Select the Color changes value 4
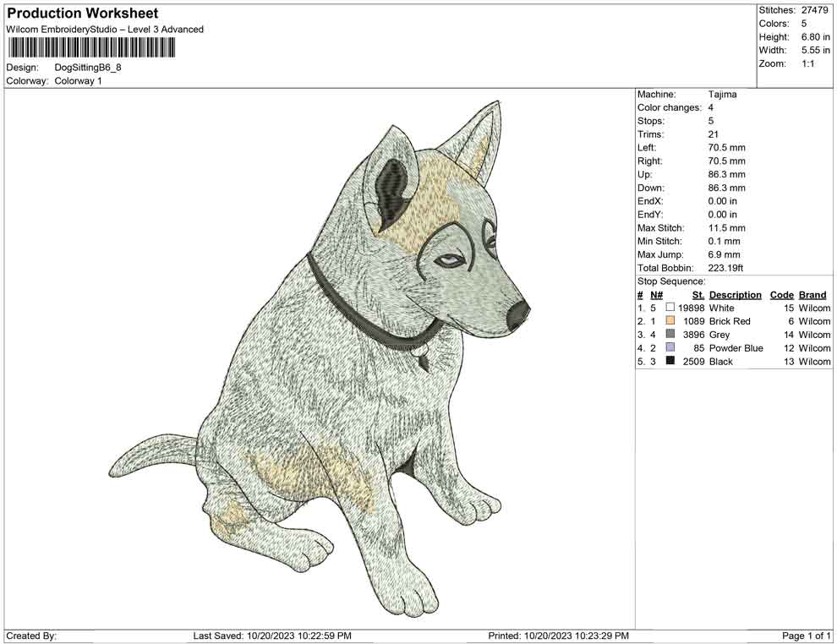837x644 pixels. pyautogui.click(x=711, y=108)
